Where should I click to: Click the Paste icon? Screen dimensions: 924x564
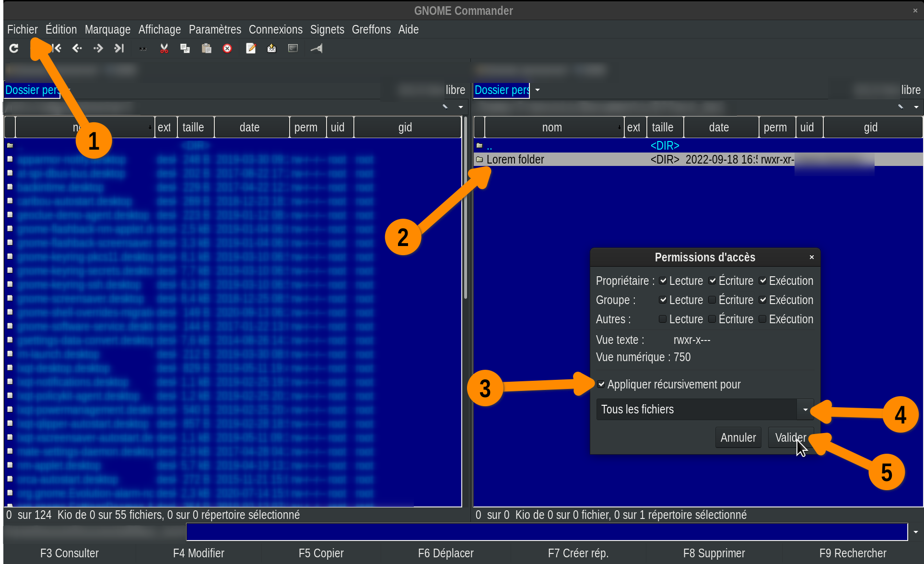point(206,48)
